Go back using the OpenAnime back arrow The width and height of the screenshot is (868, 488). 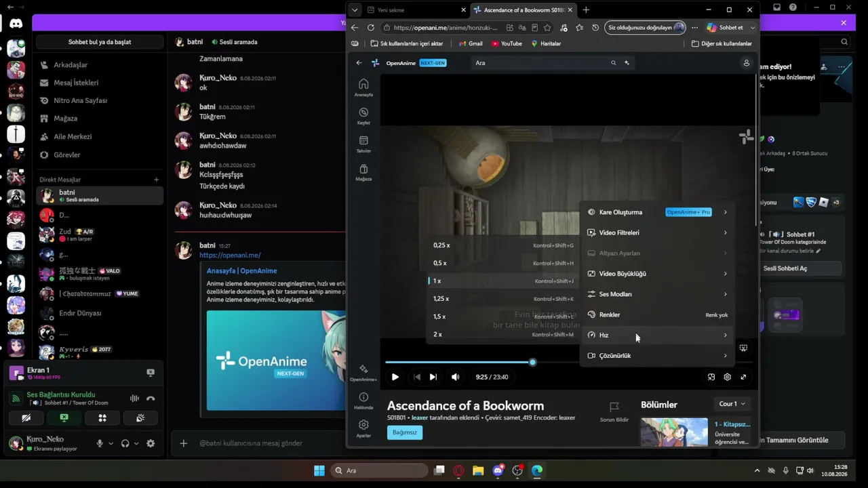click(x=359, y=63)
